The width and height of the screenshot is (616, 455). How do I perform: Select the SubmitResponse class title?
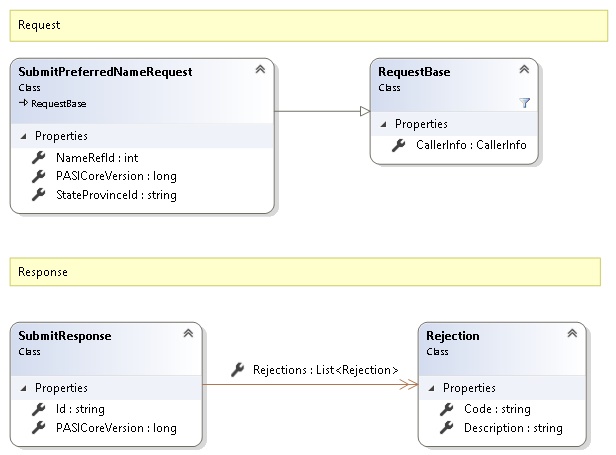[x=64, y=336]
